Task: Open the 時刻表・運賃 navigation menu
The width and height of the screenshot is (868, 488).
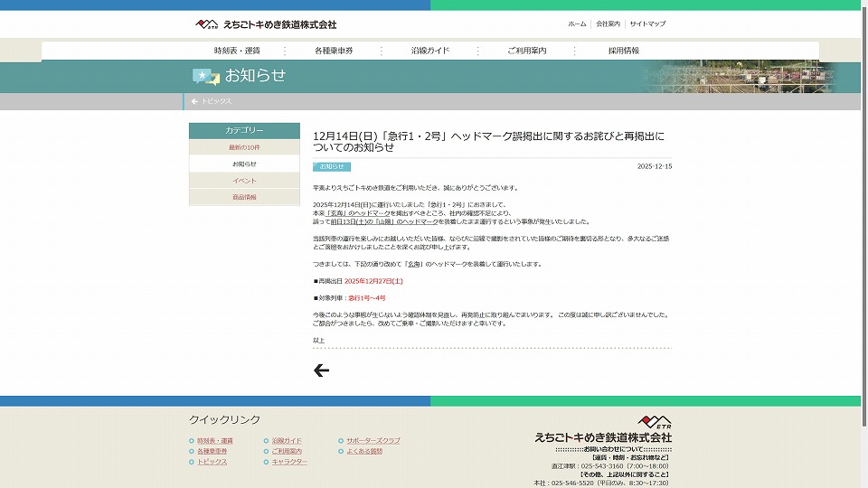Action: [x=237, y=51]
